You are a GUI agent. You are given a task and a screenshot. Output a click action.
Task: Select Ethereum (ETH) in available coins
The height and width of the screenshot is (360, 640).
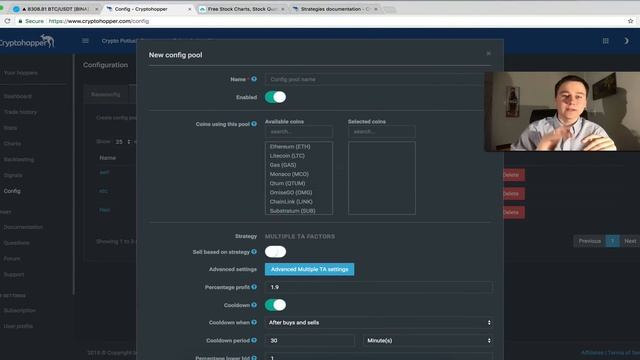click(290, 147)
